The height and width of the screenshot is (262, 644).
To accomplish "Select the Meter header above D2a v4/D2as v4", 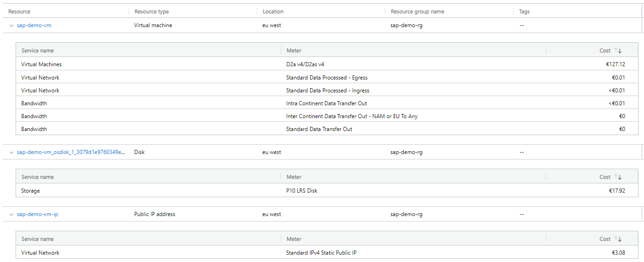I will point(294,51).
